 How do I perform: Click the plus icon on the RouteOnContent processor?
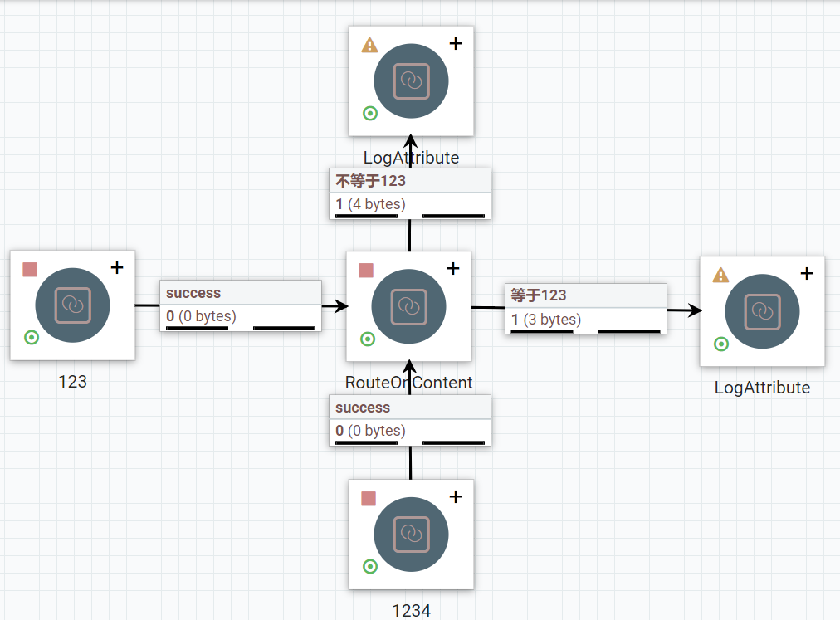pos(452,269)
